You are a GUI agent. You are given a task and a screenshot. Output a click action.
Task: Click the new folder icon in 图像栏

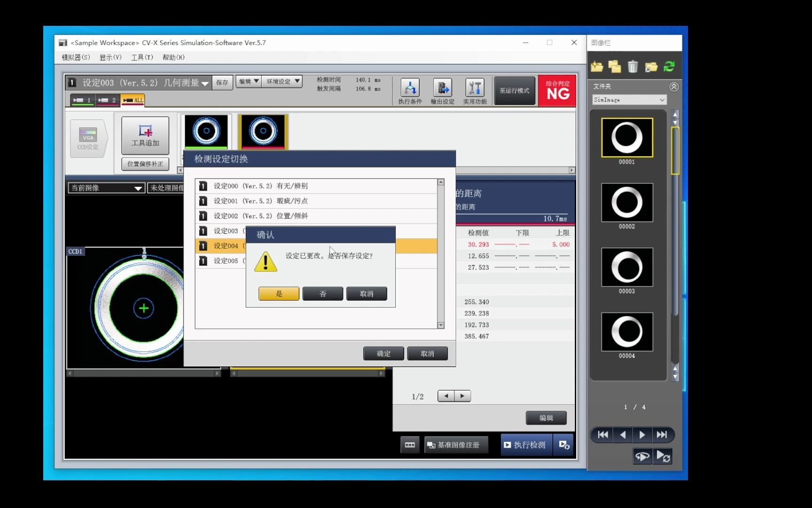point(597,66)
